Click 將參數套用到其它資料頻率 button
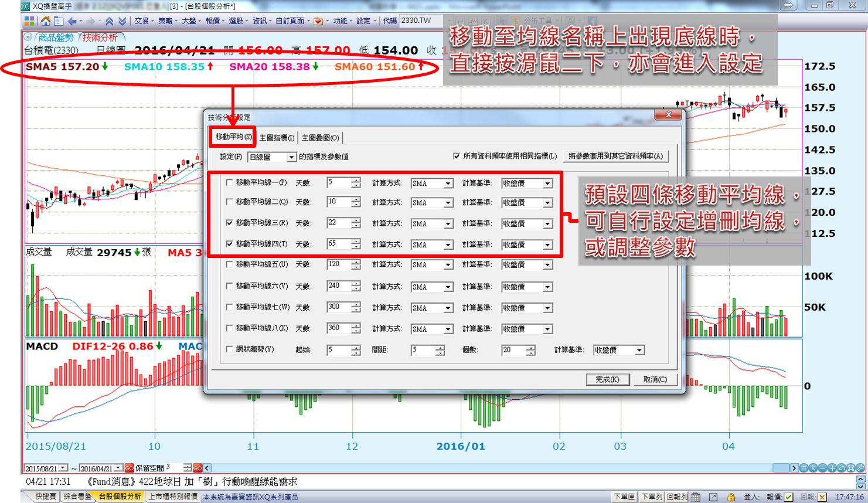Screen dimensions: 868x503 615,156
